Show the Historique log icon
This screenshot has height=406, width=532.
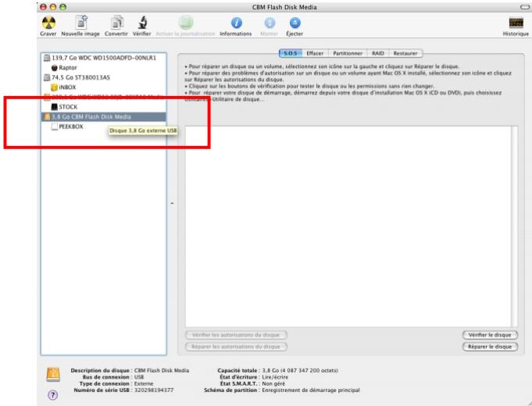coord(516,23)
